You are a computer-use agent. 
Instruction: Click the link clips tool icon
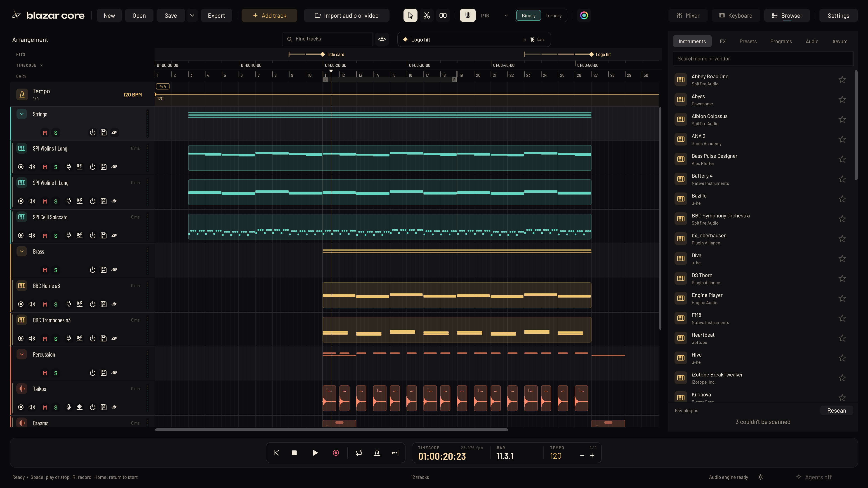pyautogui.click(x=443, y=16)
